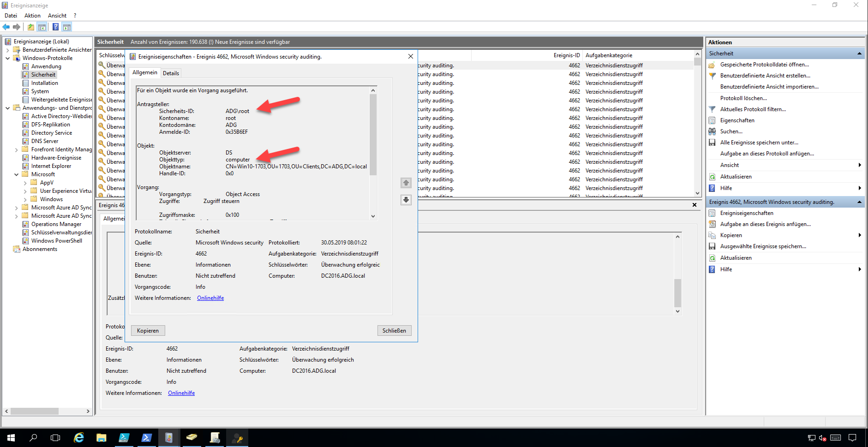The height and width of the screenshot is (447, 868).
Task: Open the Datei menu
Action: coord(11,16)
